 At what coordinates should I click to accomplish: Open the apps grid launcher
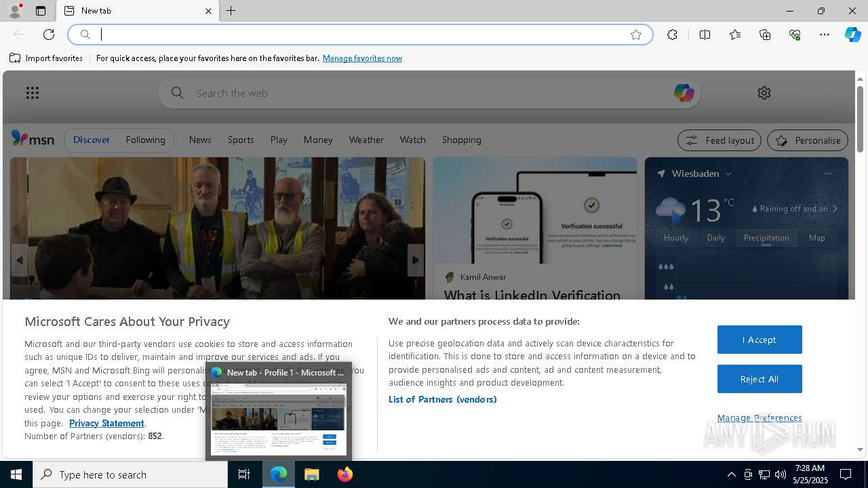(32, 93)
